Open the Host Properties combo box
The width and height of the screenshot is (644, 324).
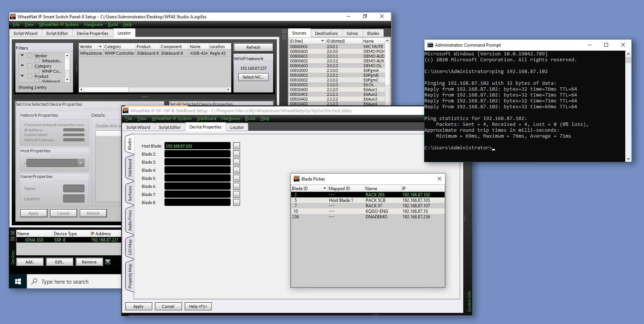click(x=55, y=163)
